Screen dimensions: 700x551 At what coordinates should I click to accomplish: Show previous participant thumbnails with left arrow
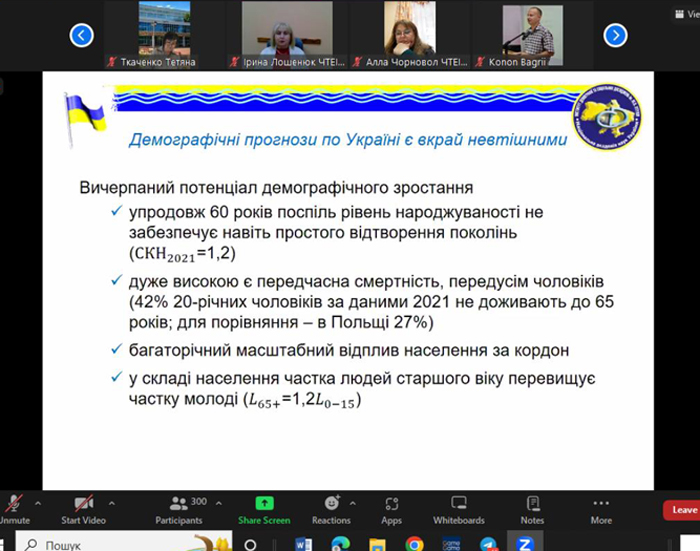click(x=82, y=35)
